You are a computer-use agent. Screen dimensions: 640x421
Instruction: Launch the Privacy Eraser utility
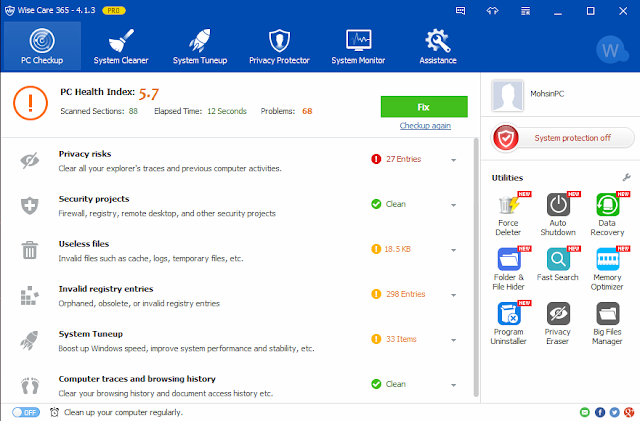(x=558, y=323)
